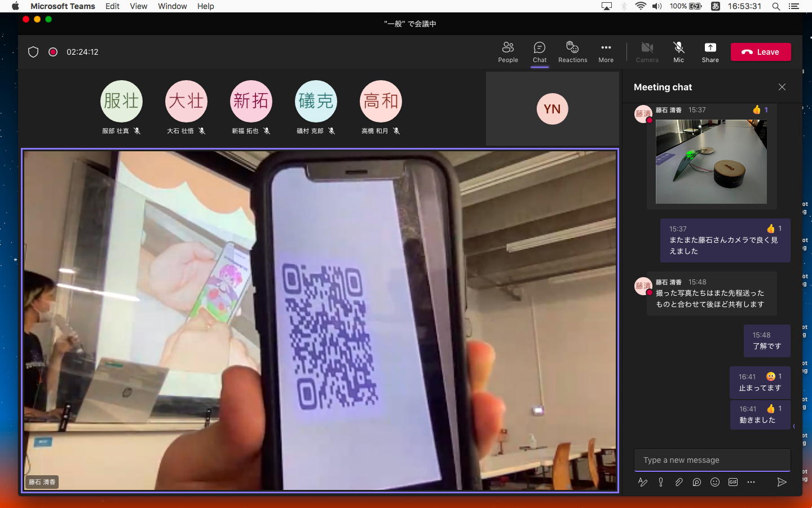Close the Meeting chat panel
The image size is (812, 508).
[782, 87]
